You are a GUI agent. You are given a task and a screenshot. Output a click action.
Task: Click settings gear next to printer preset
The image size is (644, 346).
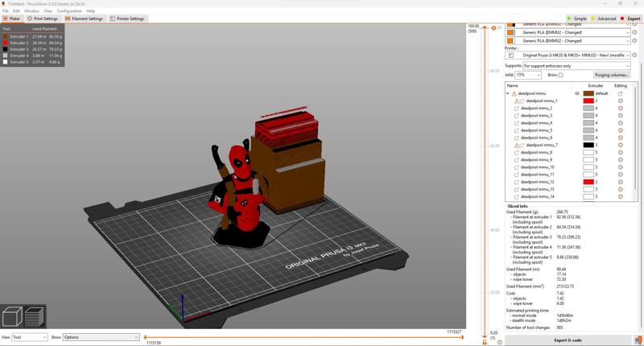click(x=635, y=55)
